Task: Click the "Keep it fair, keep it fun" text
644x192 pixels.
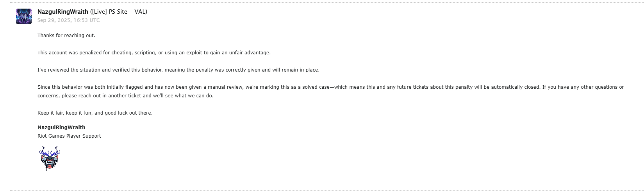Action: 65,113
